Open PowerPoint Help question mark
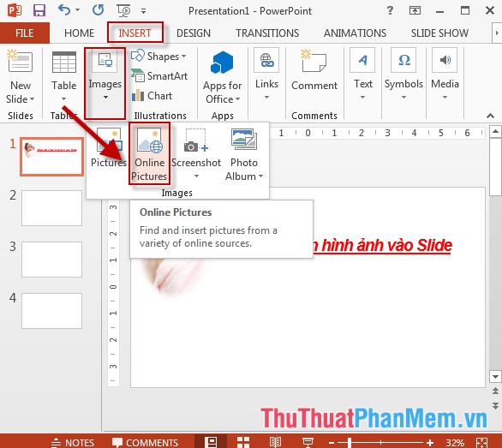502x448 pixels. coord(390,10)
